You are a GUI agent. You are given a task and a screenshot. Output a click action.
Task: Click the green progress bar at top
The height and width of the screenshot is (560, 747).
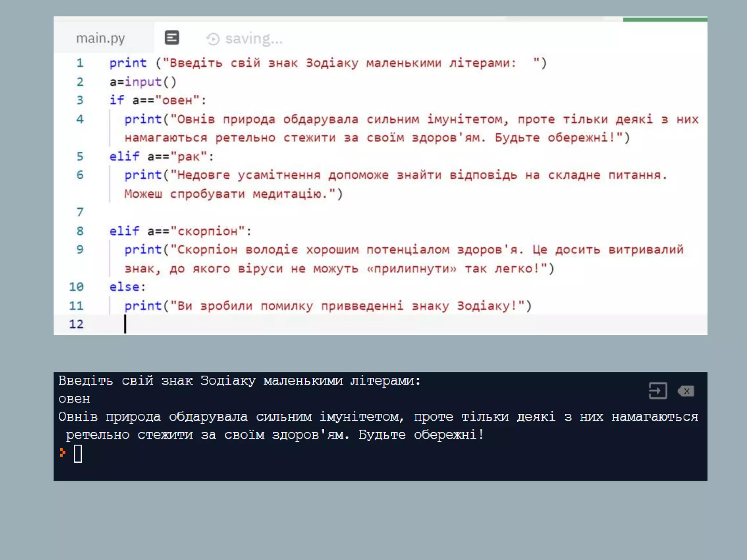[x=665, y=19]
